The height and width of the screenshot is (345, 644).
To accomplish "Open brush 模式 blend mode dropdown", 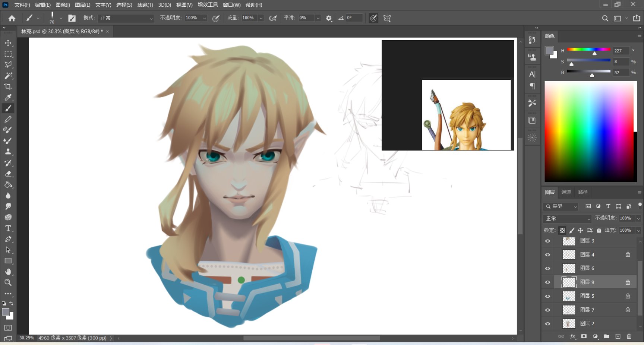I will 126,18.
